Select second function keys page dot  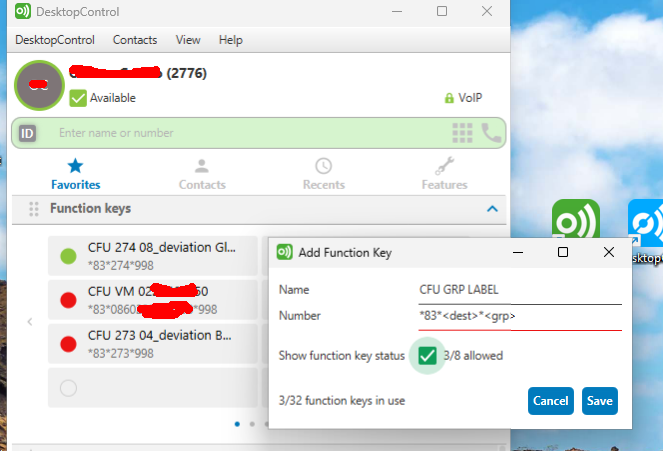252,424
